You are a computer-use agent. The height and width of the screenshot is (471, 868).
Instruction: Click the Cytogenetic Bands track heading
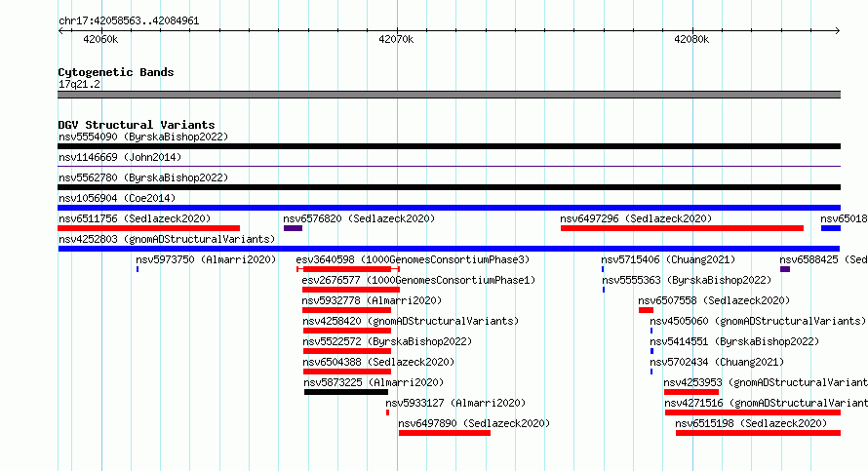116,72
